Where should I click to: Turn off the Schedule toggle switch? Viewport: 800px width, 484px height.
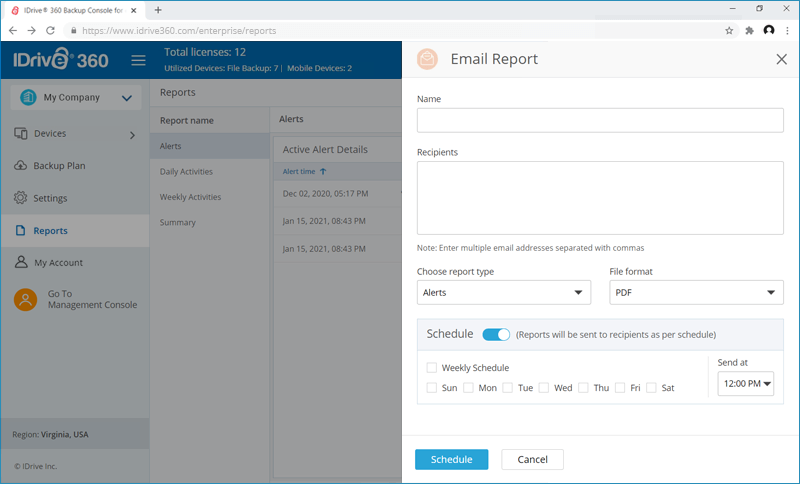[x=496, y=335]
